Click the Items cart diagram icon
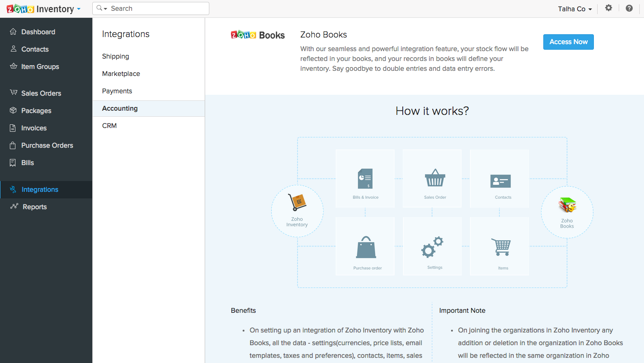Screen dimensions: 644x363 tap(501, 247)
